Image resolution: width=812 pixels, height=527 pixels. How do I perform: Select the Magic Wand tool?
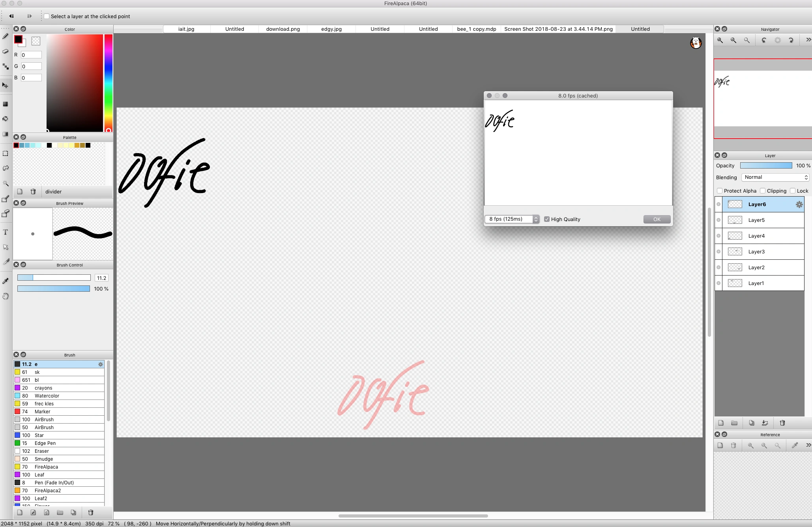tap(6, 184)
